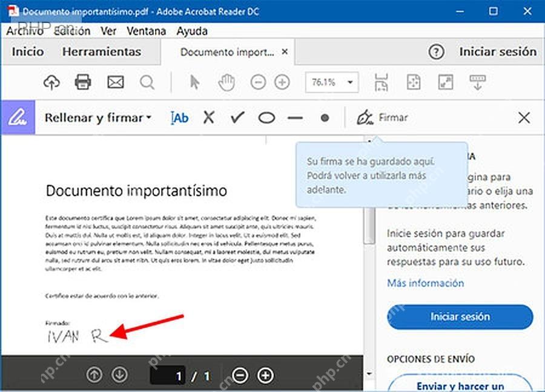Click the Certifico estar de acuerdo line

(102, 296)
